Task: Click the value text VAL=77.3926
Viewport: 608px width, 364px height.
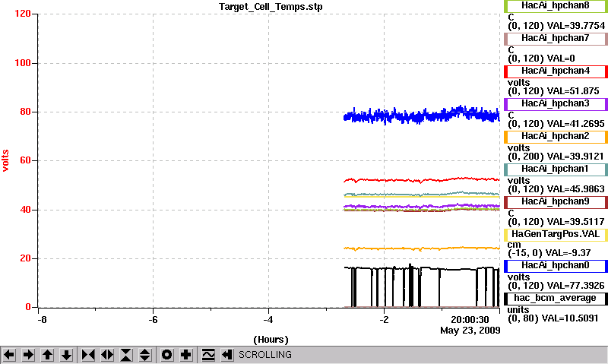Action: [575, 286]
